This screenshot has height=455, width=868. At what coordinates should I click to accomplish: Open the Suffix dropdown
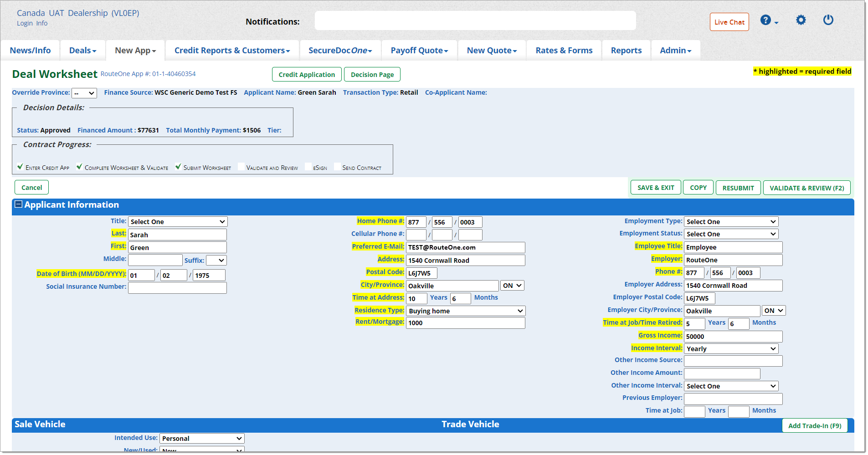coord(216,261)
